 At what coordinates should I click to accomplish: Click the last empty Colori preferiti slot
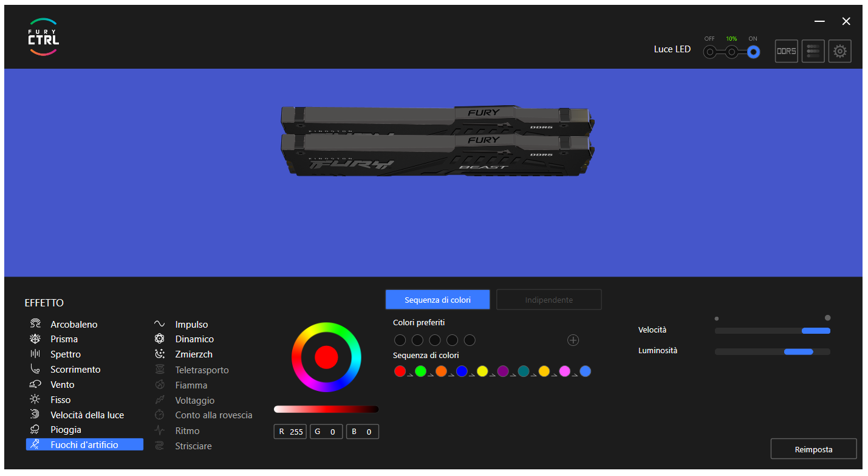470,340
